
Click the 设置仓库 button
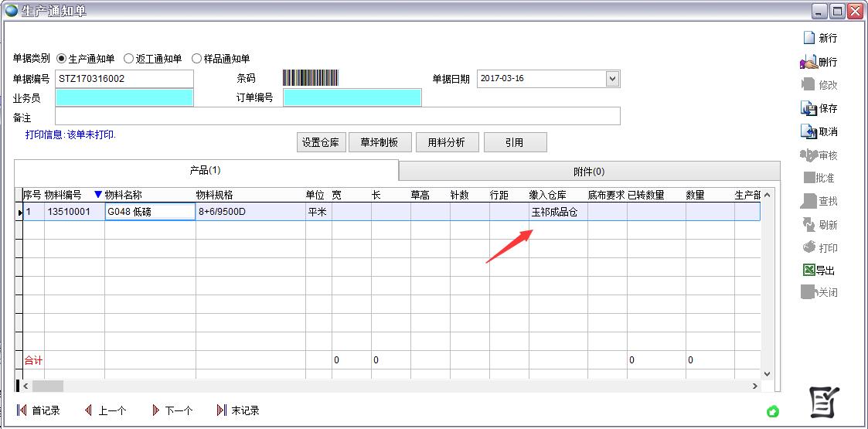click(x=321, y=143)
